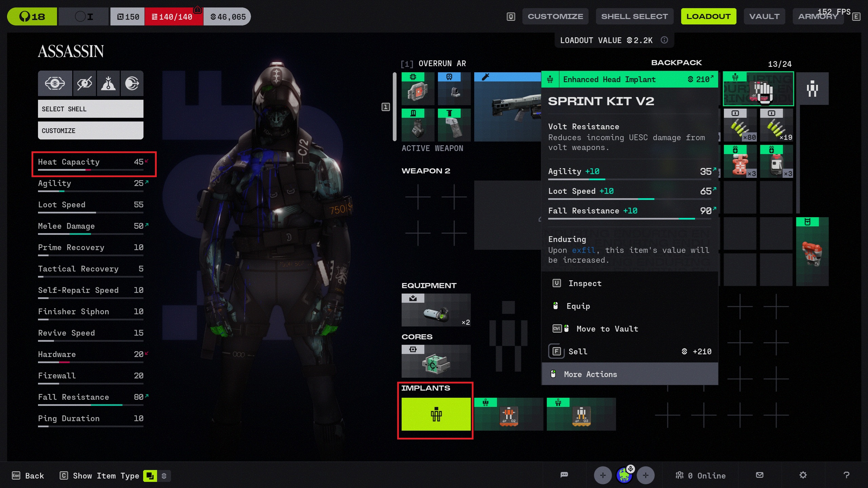The image size is (868, 488).
Task: Click the first shell ability eye icon
Action: 55,83
